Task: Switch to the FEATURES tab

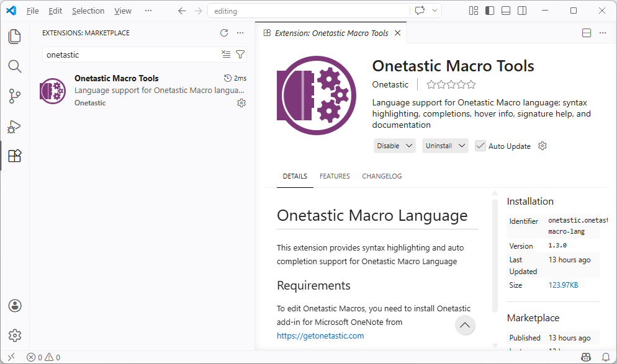Action: [x=335, y=176]
